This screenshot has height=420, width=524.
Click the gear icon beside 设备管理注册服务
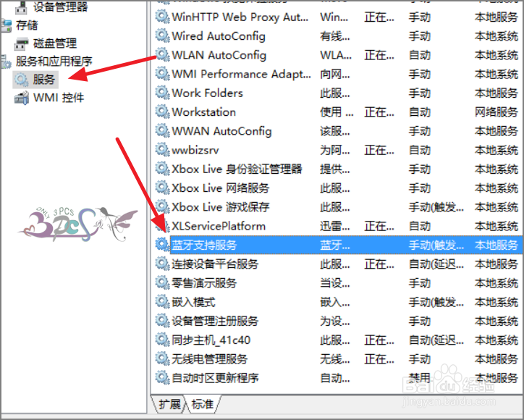click(162, 321)
